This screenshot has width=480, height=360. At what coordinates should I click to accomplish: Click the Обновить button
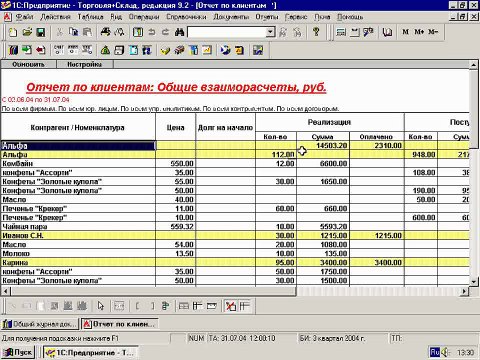[28, 64]
